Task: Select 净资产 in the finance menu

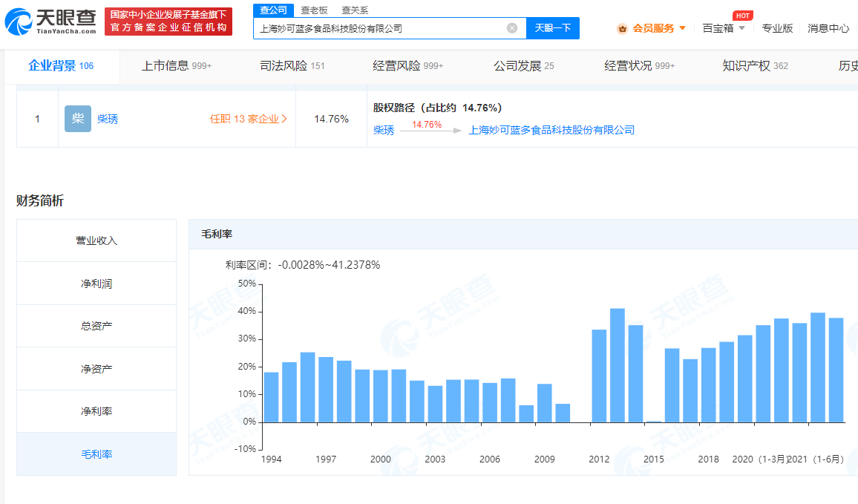Action: [96, 369]
